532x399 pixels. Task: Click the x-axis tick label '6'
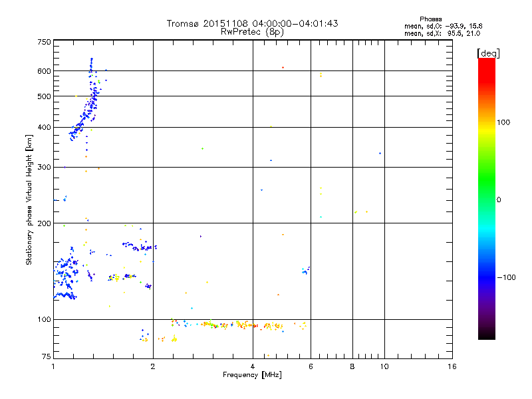[311, 366]
